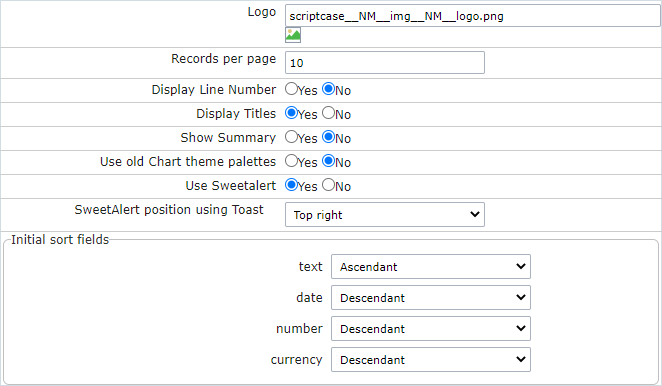Click the Initial sort fields legend

coord(60,239)
